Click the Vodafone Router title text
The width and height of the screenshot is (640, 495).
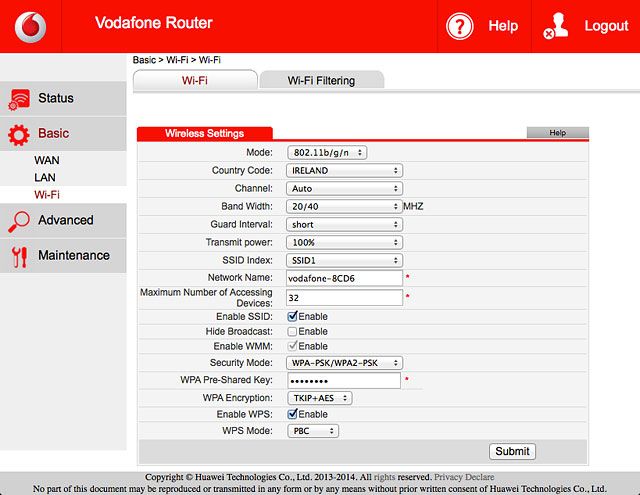point(154,23)
